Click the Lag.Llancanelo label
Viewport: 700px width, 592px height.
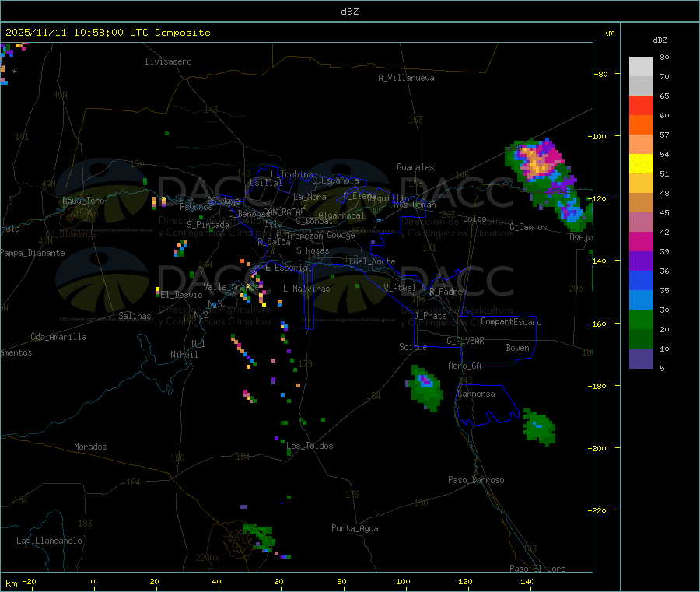(x=50, y=541)
